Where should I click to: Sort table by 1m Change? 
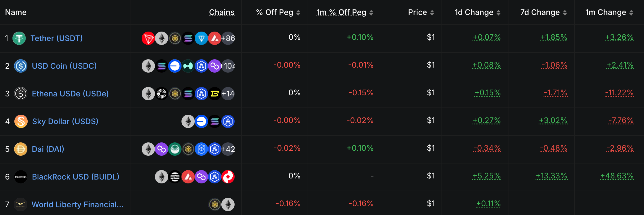tap(631, 13)
